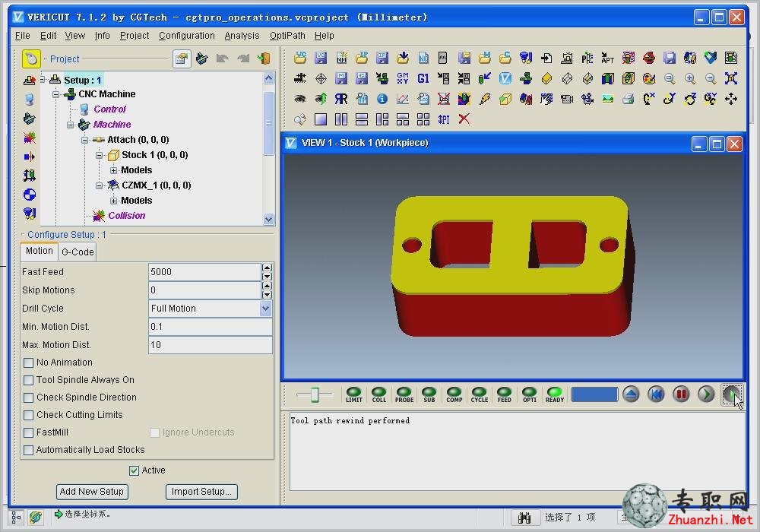Screen dimensions: 760x532
Task: Collapse the Machine tree node
Action: pos(70,125)
